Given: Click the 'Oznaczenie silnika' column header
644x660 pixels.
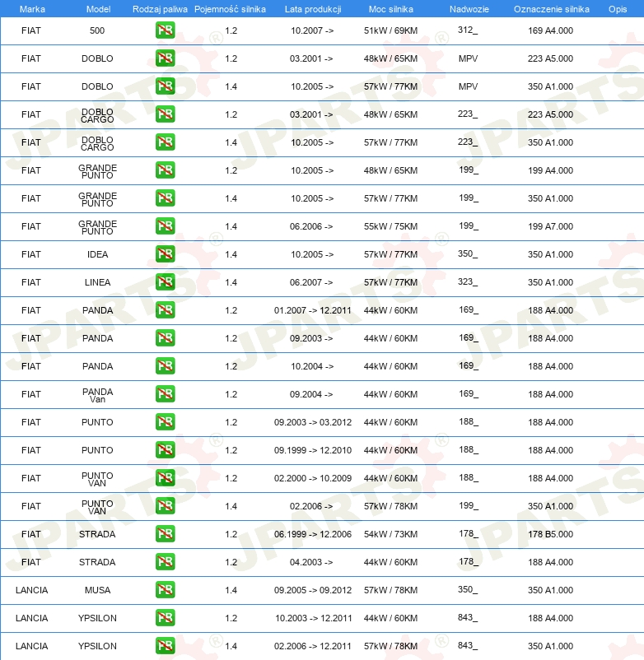Looking at the screenshot, I should tap(551, 9).
